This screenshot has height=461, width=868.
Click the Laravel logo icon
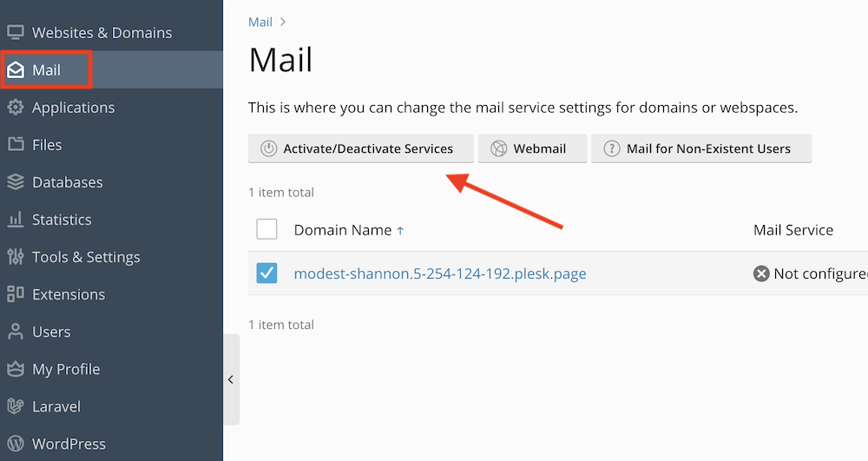pos(15,406)
